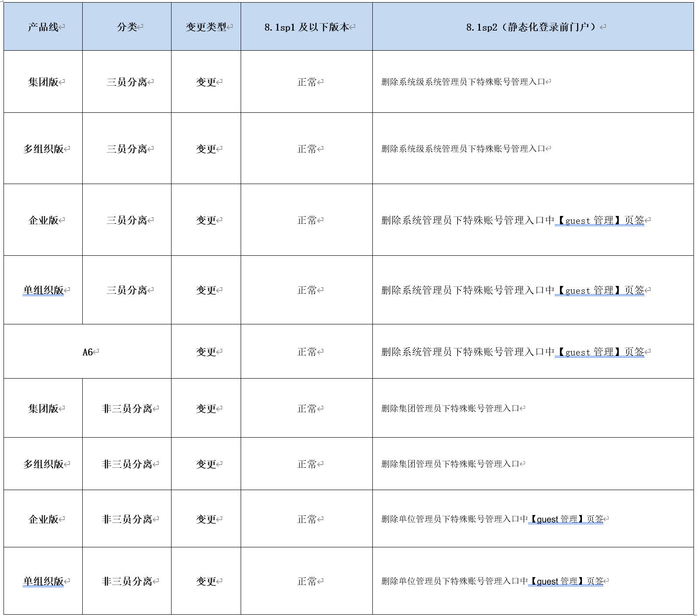Select the 变更 cell in the A6 row

(206, 352)
